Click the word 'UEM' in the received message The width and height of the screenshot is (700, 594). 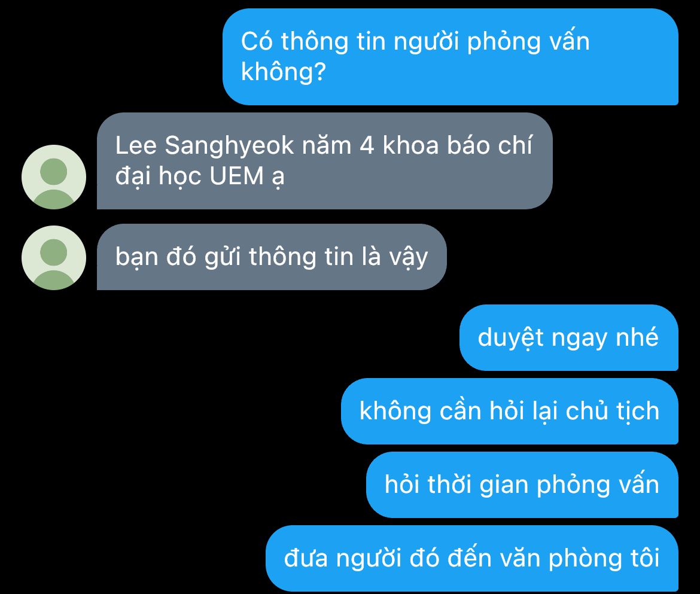coord(236,175)
